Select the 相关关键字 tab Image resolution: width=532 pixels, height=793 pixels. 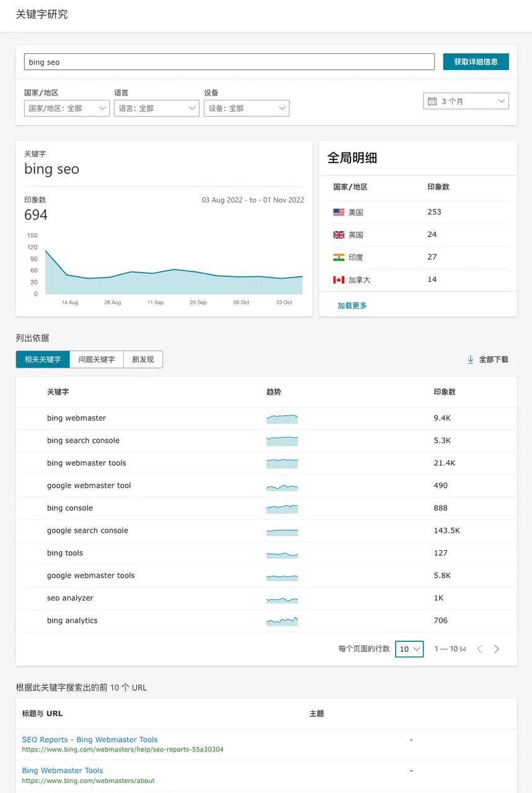pos(43,359)
